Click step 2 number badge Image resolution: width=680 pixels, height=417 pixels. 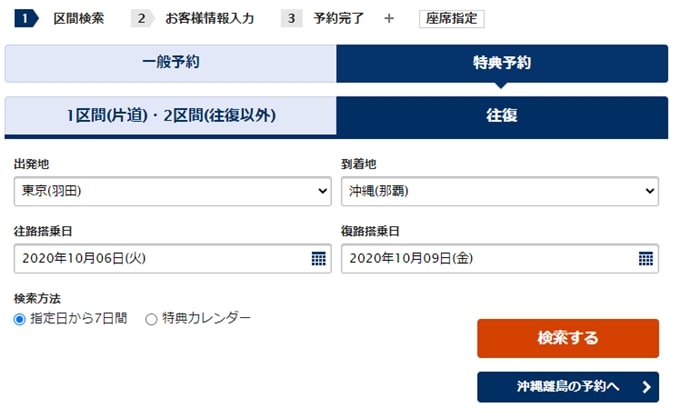(x=142, y=19)
